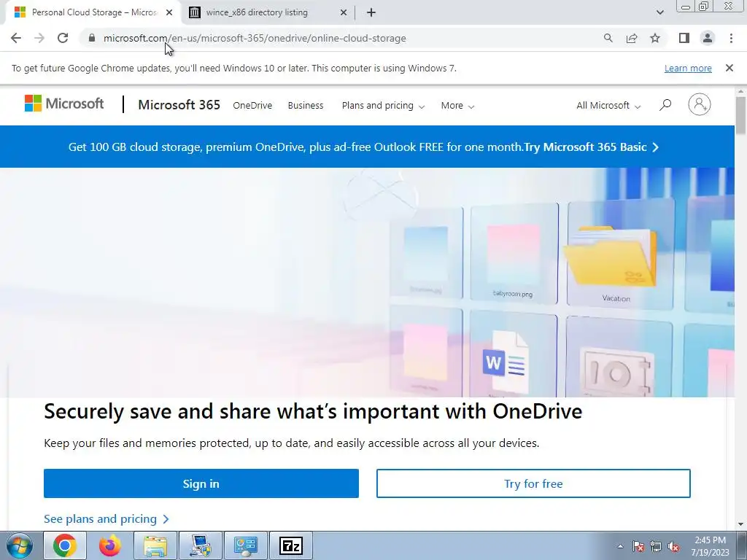Expand the Plans and pricing menu
The width and height of the screenshot is (747, 560).
(x=383, y=106)
